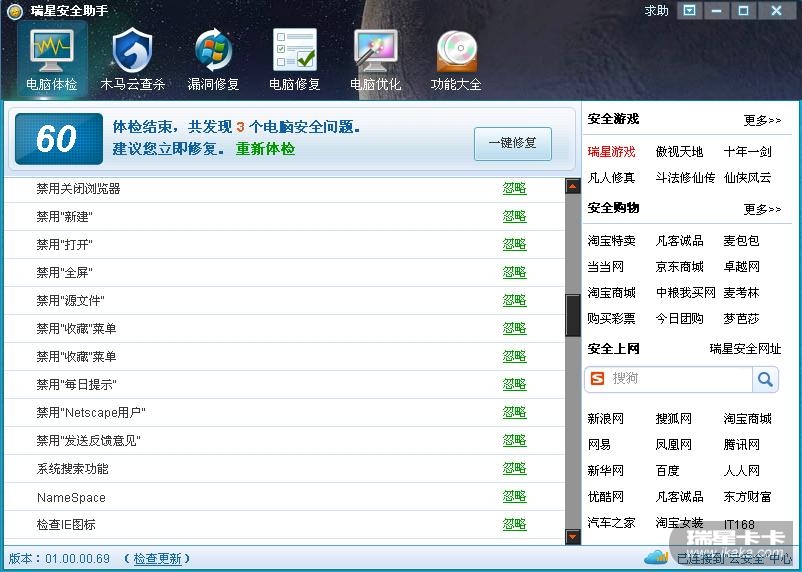This screenshot has height=572, width=802.
Task: Open the 十年一剑 game link
Action: (x=747, y=152)
